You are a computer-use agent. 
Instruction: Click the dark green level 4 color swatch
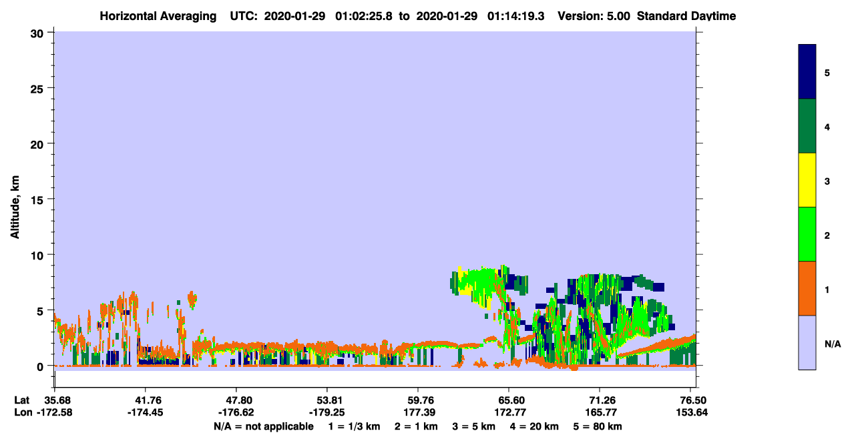pyautogui.click(x=807, y=126)
